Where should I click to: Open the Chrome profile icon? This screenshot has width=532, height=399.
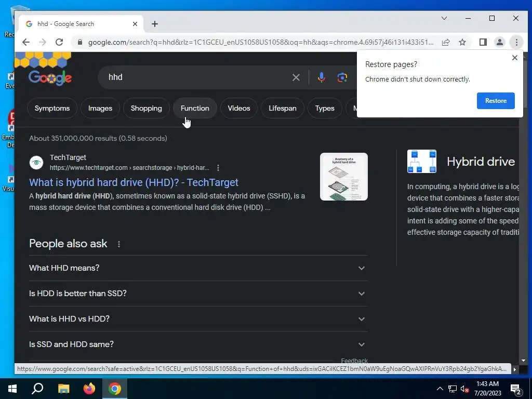click(x=499, y=42)
